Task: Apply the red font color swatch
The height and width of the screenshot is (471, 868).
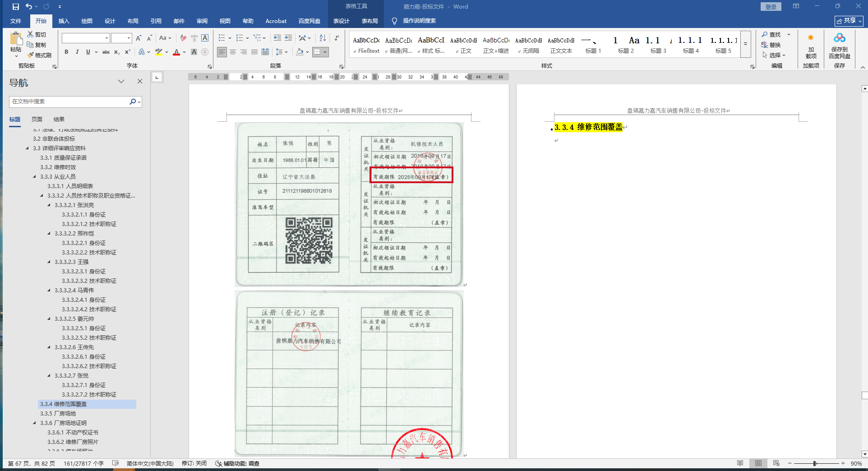Action: tap(177, 52)
